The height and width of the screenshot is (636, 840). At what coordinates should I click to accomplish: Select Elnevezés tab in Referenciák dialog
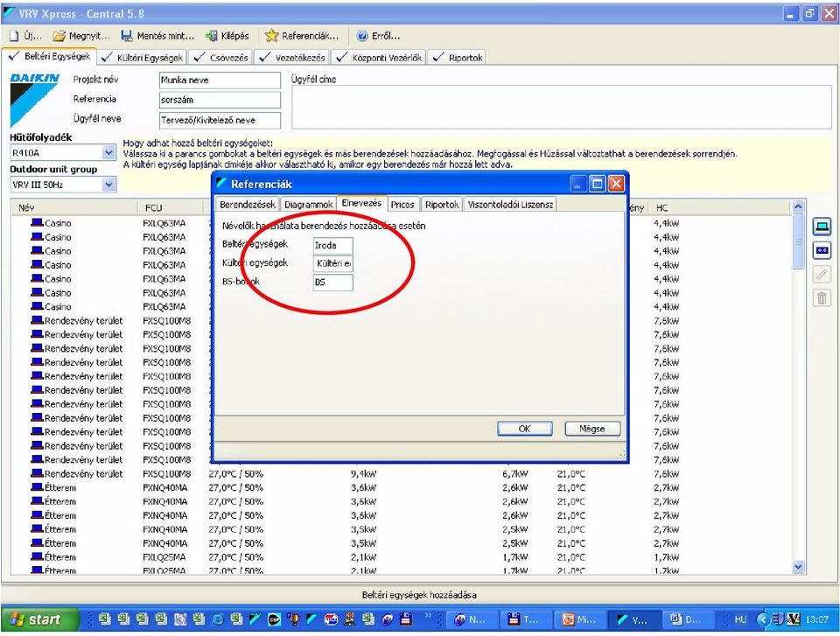[361, 203]
